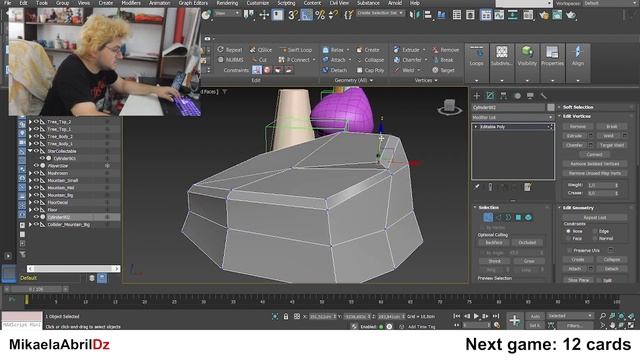Click the Target Weld button in Edit Vertices
This screenshot has height=360, width=640.
pyautogui.click(x=611, y=145)
